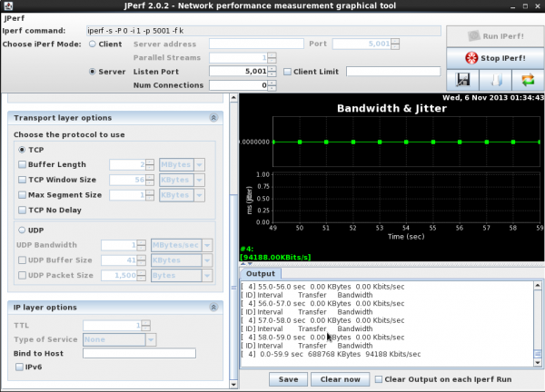Toggle the UDP Buffer Size checkbox
The image size is (545, 392).
tap(22, 260)
